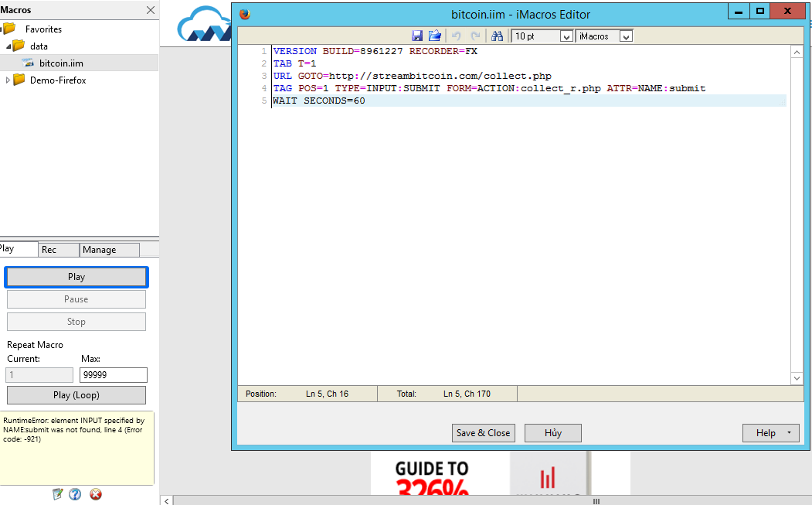Click the Redo arrow in editor toolbar

click(475, 36)
